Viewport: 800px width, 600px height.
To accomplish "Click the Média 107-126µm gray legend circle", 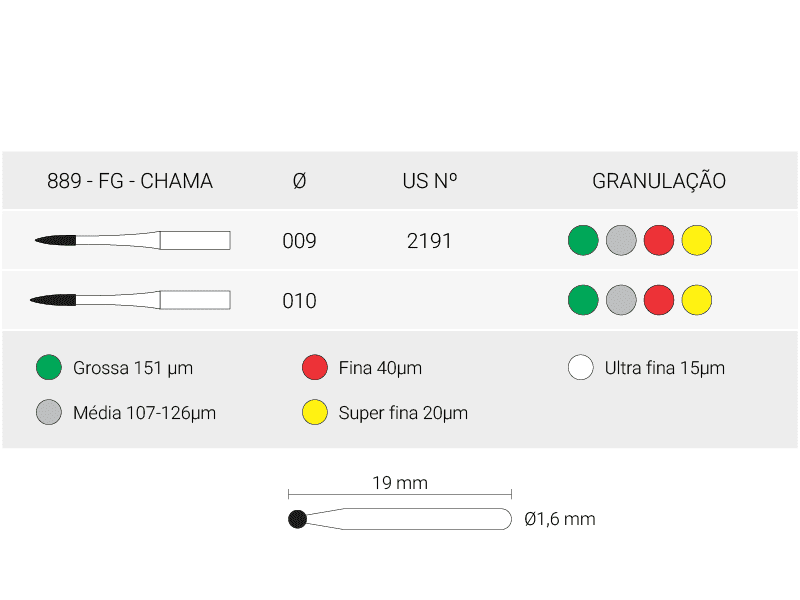I will pos(49,412).
